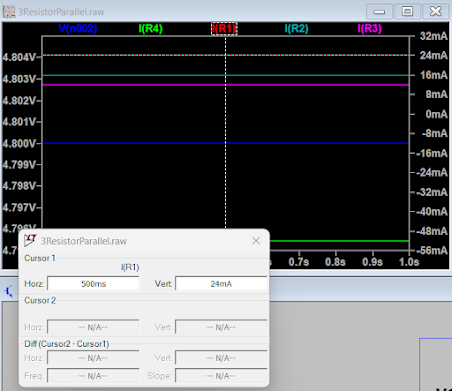The height and width of the screenshot is (391, 452).
Task: Click the 0.9s time axis label
Action: click(372, 262)
